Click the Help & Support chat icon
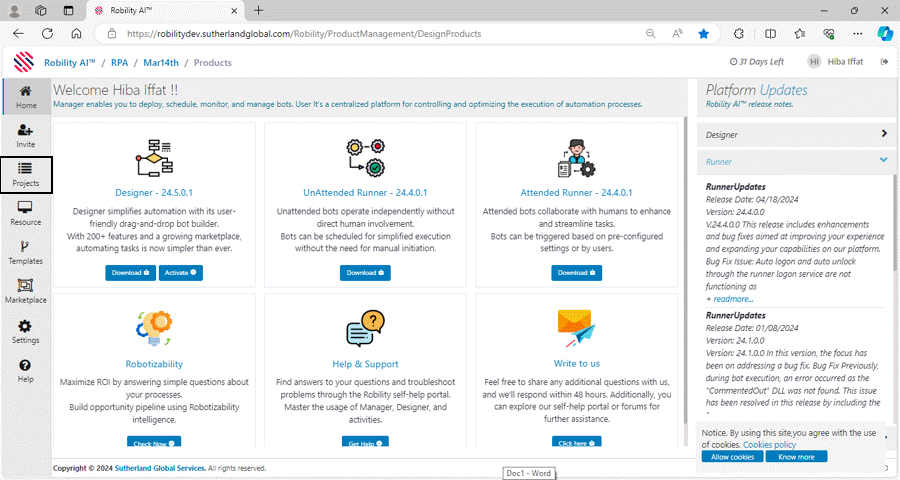This screenshot has width=900, height=480. pos(366,328)
